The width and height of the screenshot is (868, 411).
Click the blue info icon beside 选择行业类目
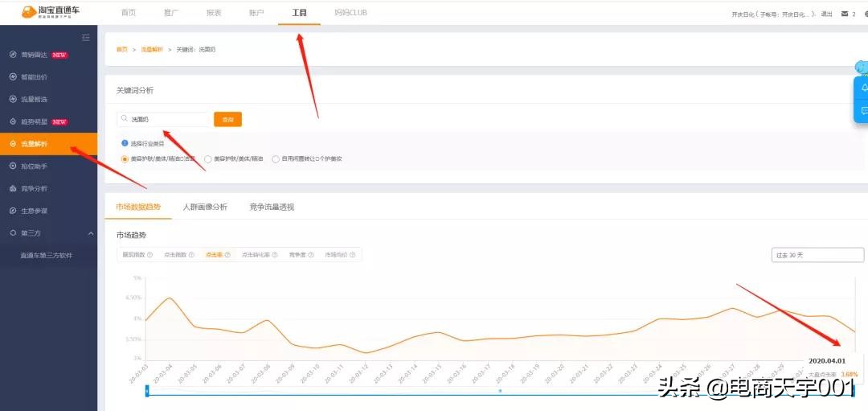coord(125,143)
